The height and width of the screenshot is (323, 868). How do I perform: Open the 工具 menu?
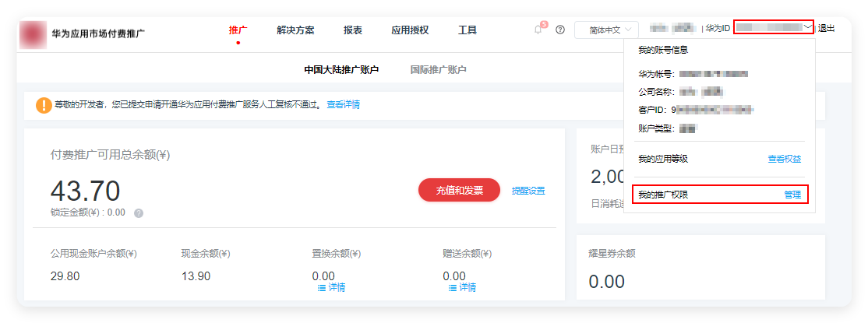point(468,30)
